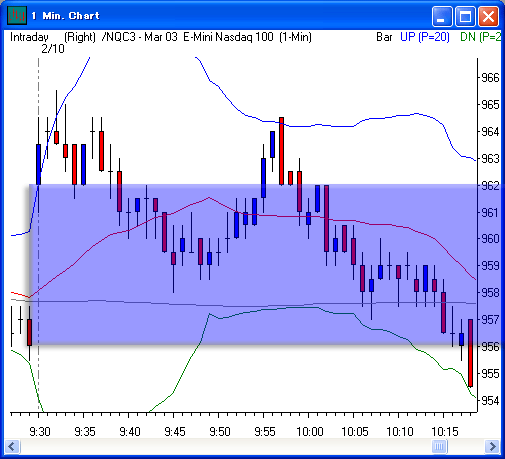This screenshot has width=505, height=459.
Task: Click the 956 price level on axis
Action: coord(490,347)
